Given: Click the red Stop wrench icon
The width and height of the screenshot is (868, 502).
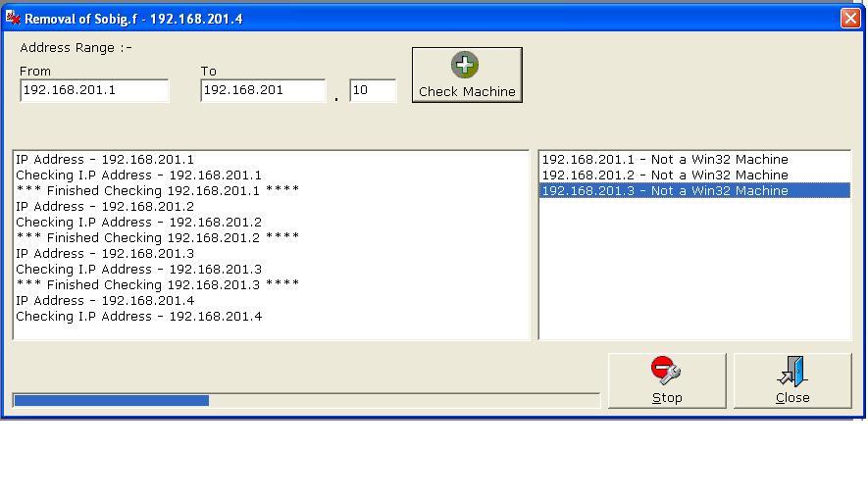Looking at the screenshot, I should pyautogui.click(x=666, y=371).
